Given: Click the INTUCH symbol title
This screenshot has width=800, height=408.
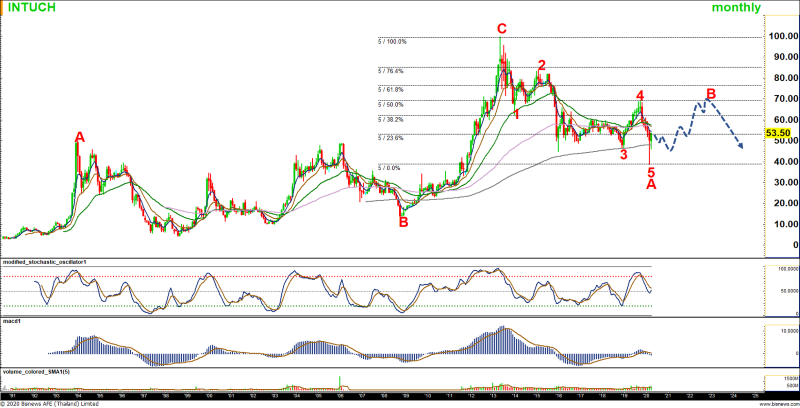Looking at the screenshot, I should 30,8.
